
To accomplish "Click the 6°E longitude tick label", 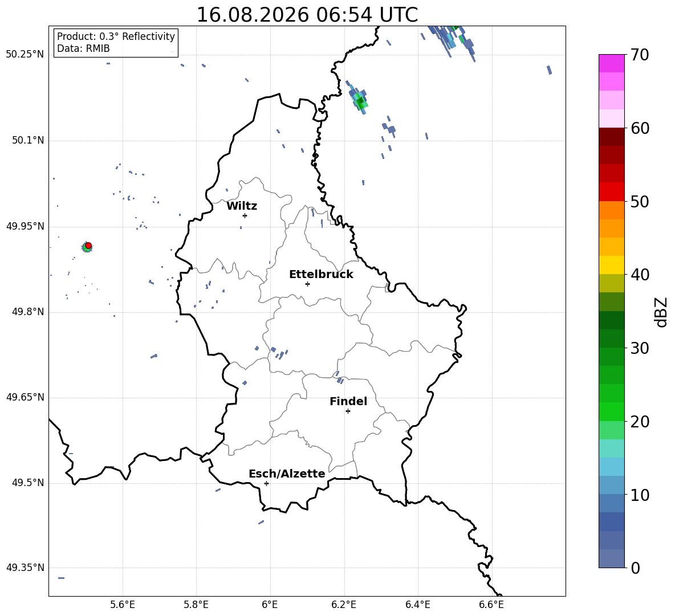I will pyautogui.click(x=270, y=605).
